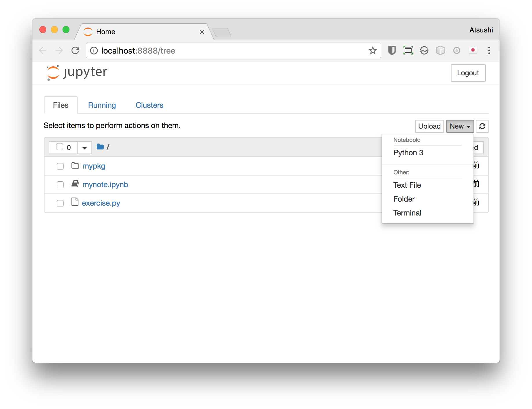
Task: Switch to the Running tab
Action: 102,105
